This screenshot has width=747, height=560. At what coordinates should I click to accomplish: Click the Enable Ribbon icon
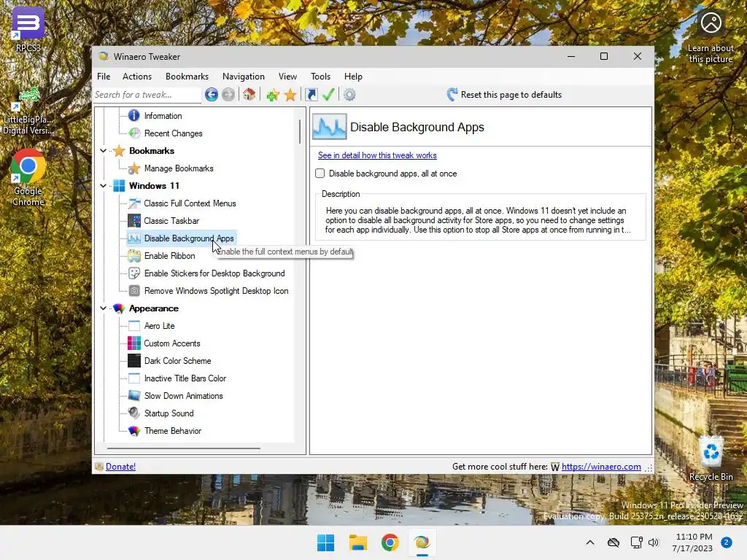click(134, 256)
